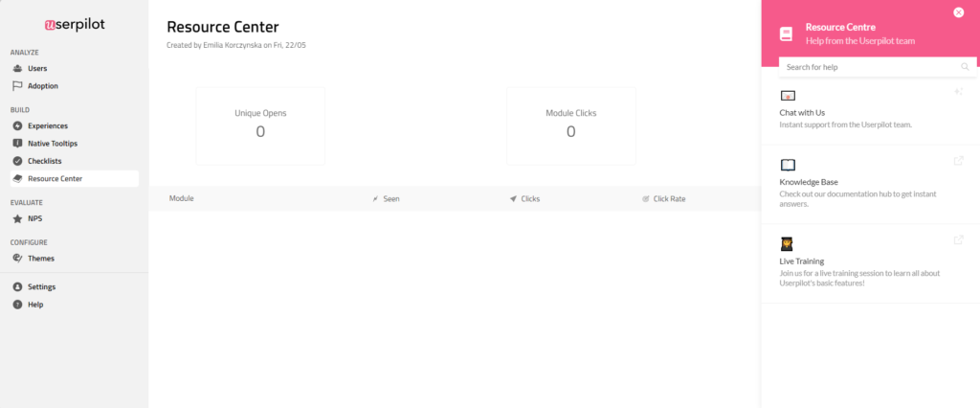
Task: Click the Native Tooltips icon
Action: [x=17, y=144]
